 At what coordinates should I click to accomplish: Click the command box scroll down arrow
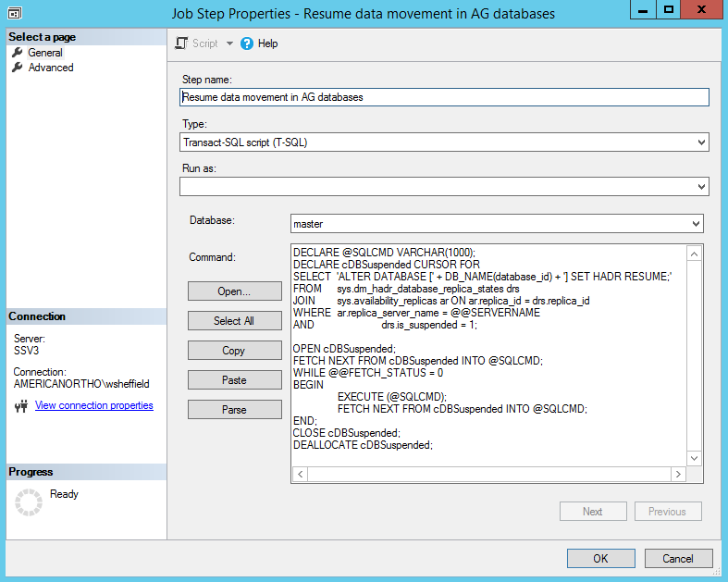[694, 458]
